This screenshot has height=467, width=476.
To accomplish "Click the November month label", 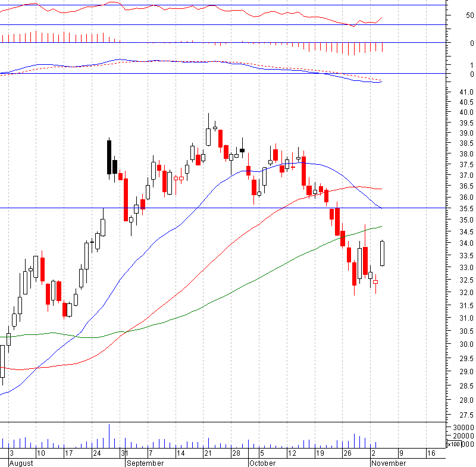I will (389, 463).
